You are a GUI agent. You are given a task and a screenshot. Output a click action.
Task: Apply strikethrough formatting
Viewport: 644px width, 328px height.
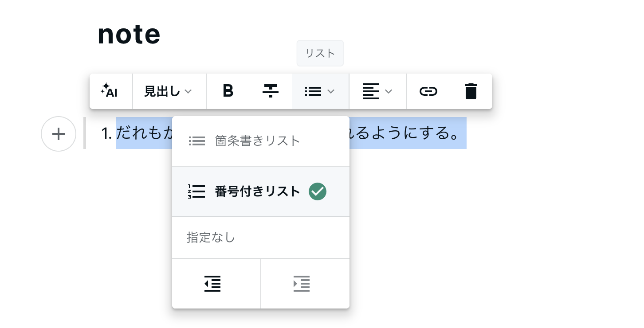tap(270, 91)
